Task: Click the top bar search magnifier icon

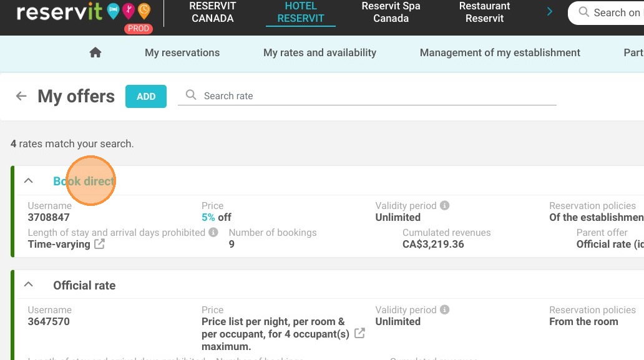Action: 583,12
